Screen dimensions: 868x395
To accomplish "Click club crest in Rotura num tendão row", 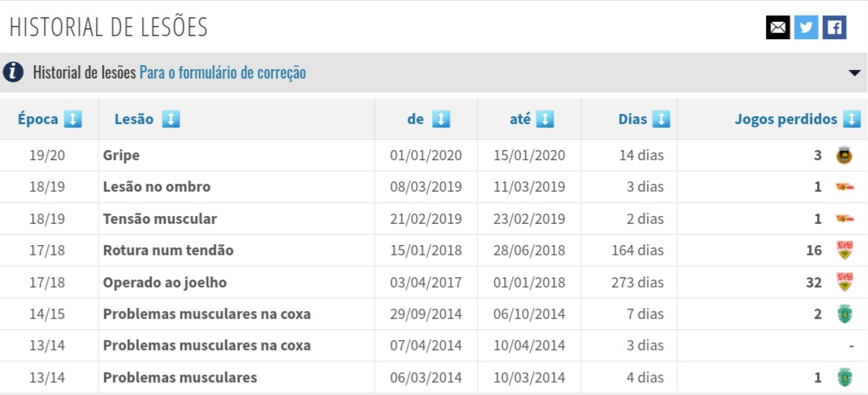I will click(844, 251).
